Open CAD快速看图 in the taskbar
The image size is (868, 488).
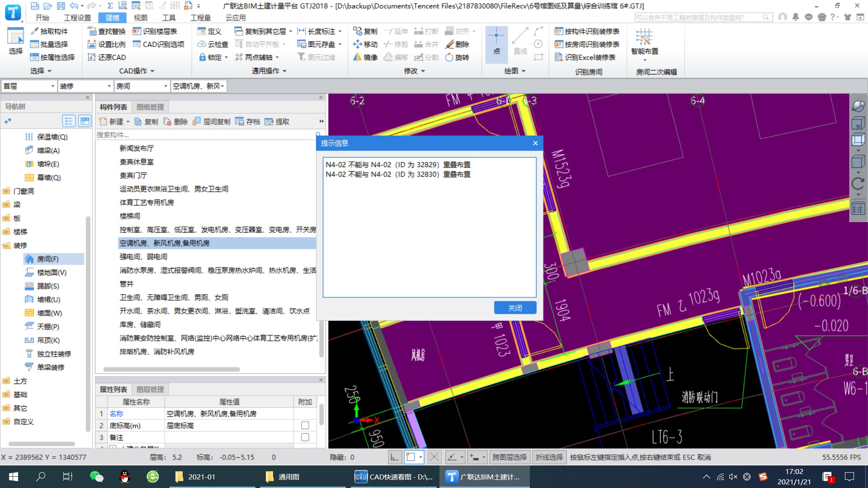393,477
